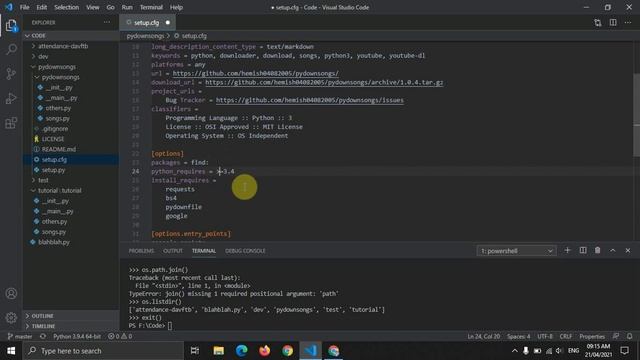Split the terminal panel
Viewport: 640px width, 360px height.
click(x=583, y=250)
